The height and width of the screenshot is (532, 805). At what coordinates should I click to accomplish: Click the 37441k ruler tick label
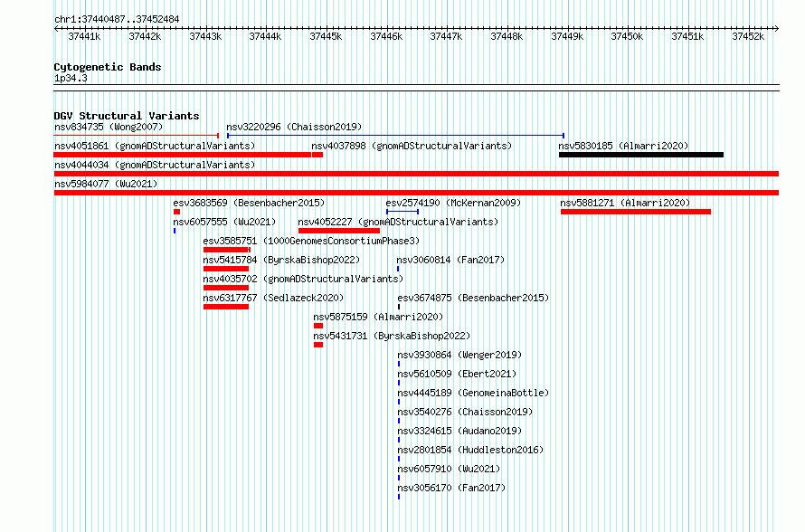[x=84, y=36]
